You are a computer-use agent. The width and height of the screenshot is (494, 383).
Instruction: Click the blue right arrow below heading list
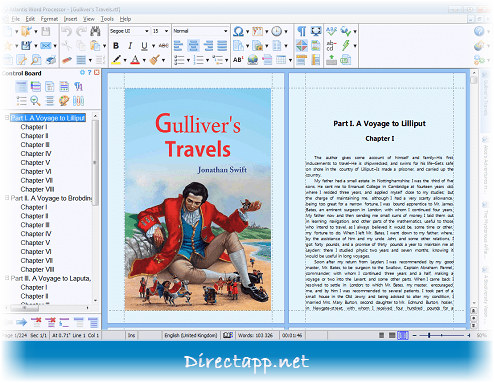pyautogui.click(x=21, y=322)
